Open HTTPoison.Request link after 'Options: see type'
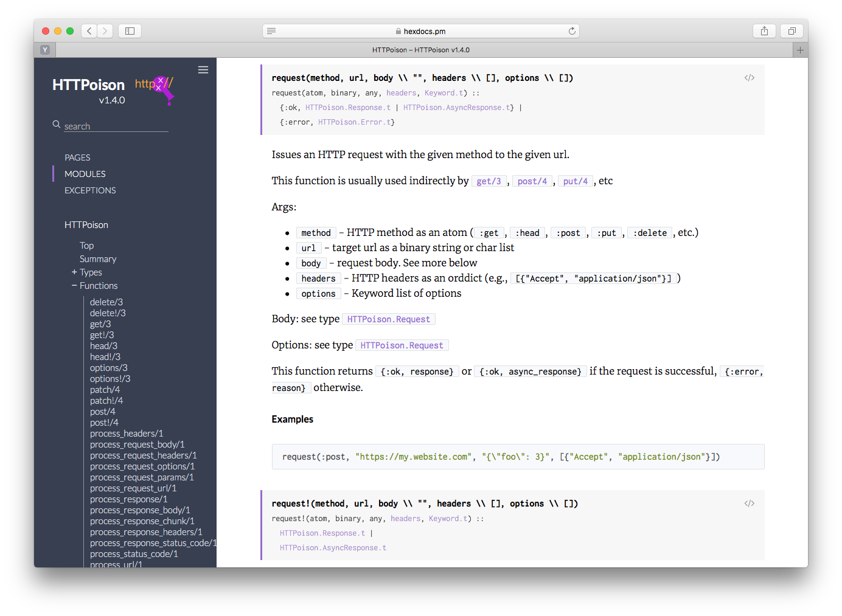842x616 pixels. (402, 345)
